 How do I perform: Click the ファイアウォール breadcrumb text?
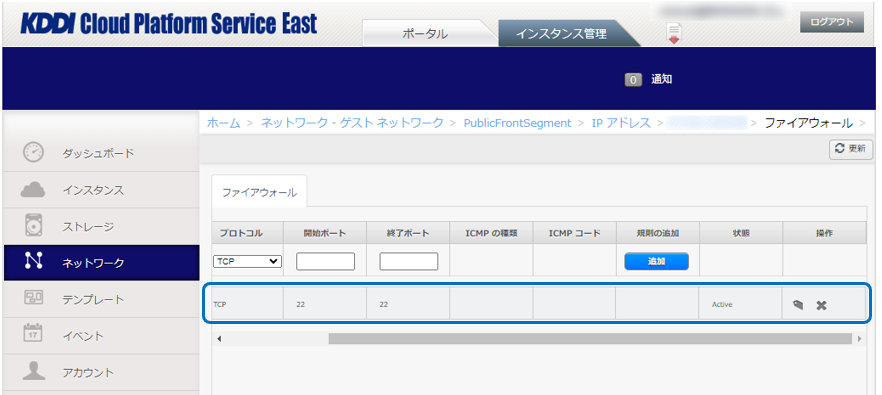[x=808, y=123]
